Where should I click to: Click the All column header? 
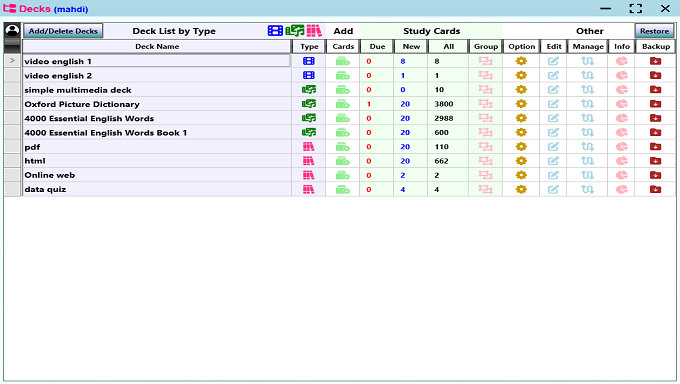pyautogui.click(x=448, y=46)
